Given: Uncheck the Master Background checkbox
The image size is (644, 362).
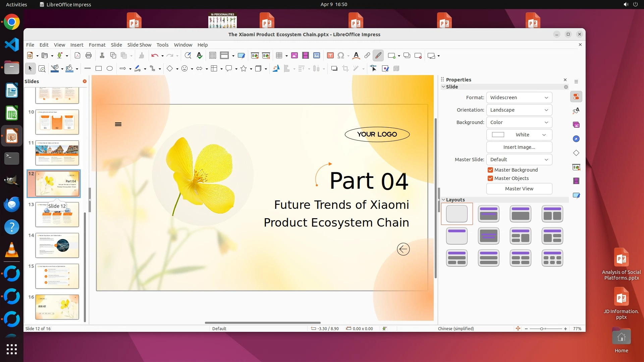Looking at the screenshot, I should pyautogui.click(x=490, y=170).
